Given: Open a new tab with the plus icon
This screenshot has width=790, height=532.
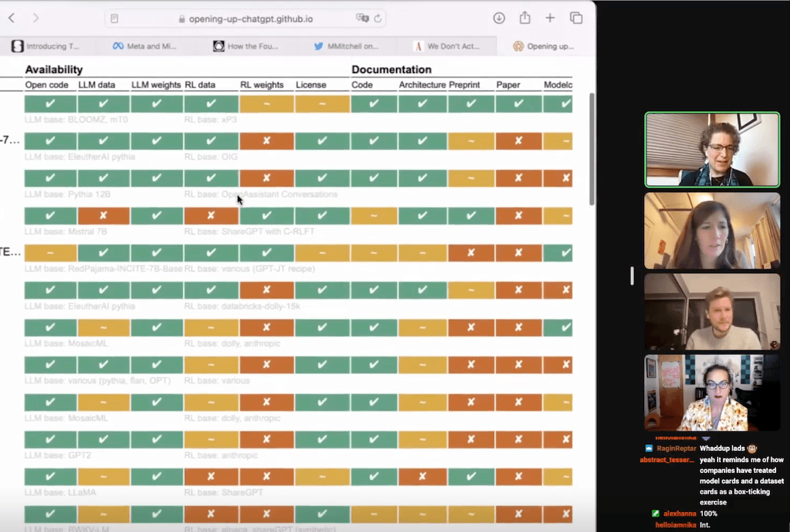Looking at the screenshot, I should (x=550, y=18).
